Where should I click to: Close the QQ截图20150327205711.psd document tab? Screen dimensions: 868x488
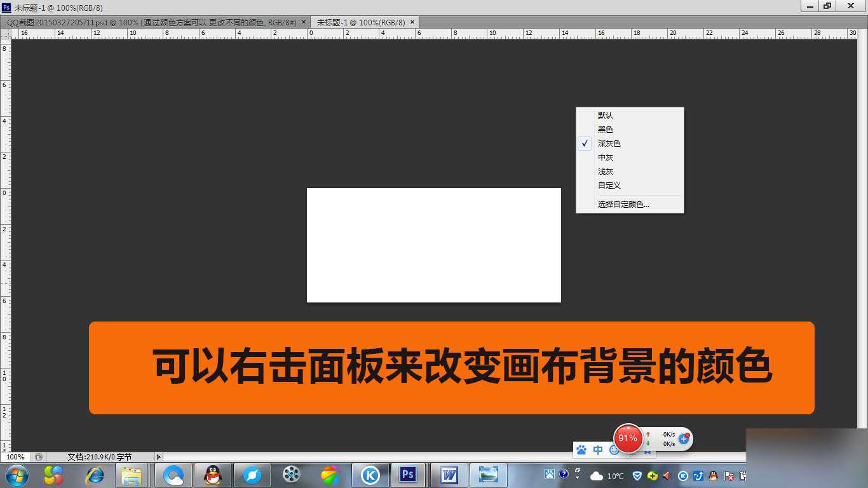303,22
